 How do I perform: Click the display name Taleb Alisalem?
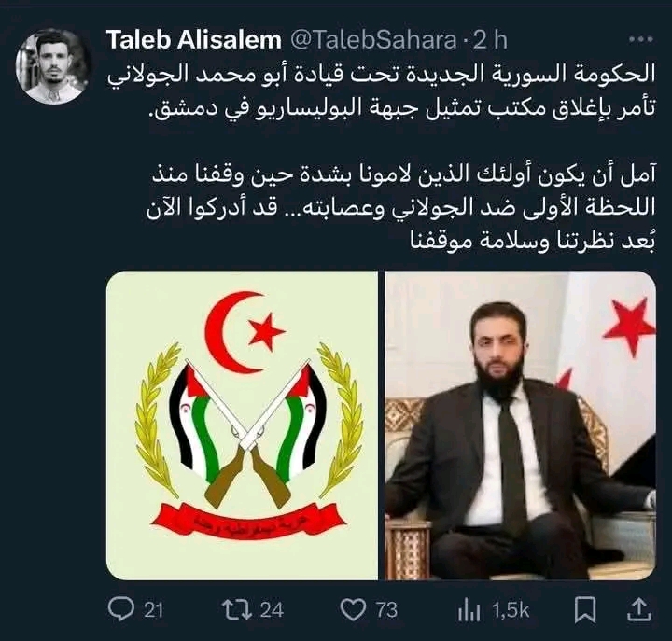tap(194, 40)
